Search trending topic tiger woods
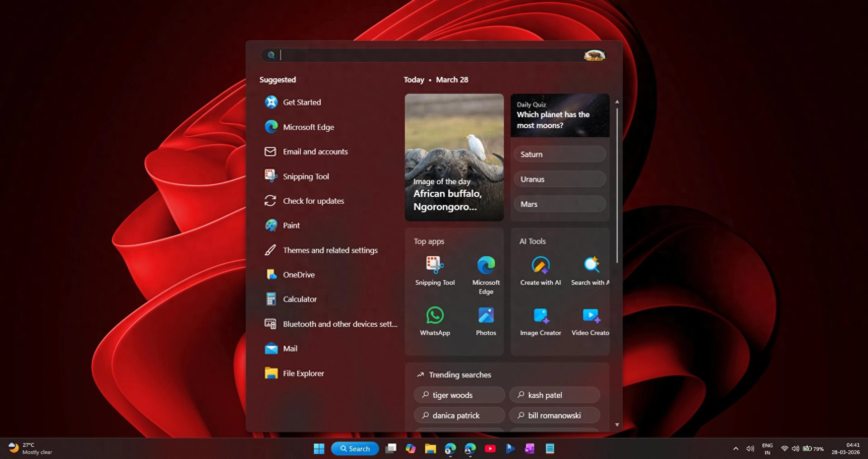The image size is (868, 459). coord(458,395)
